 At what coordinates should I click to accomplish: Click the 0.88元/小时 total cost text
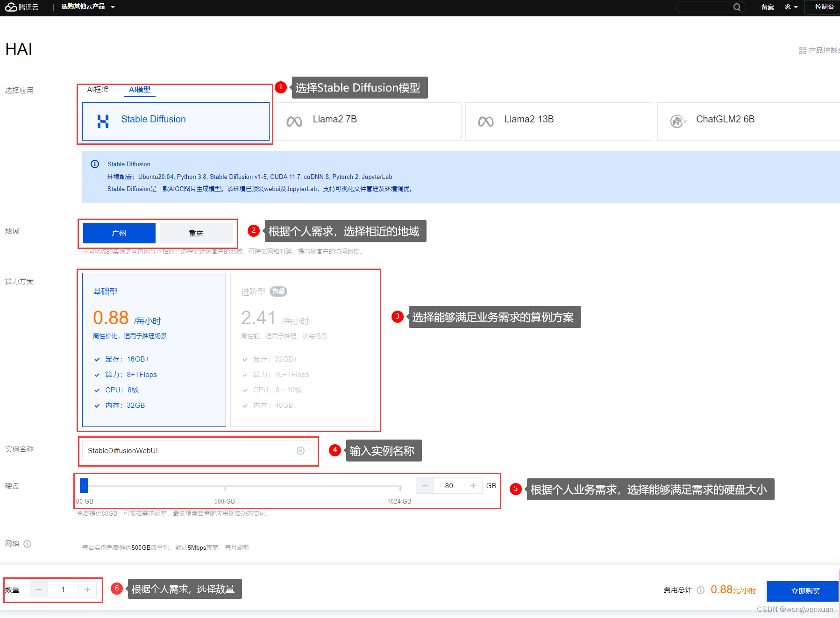pos(733,590)
